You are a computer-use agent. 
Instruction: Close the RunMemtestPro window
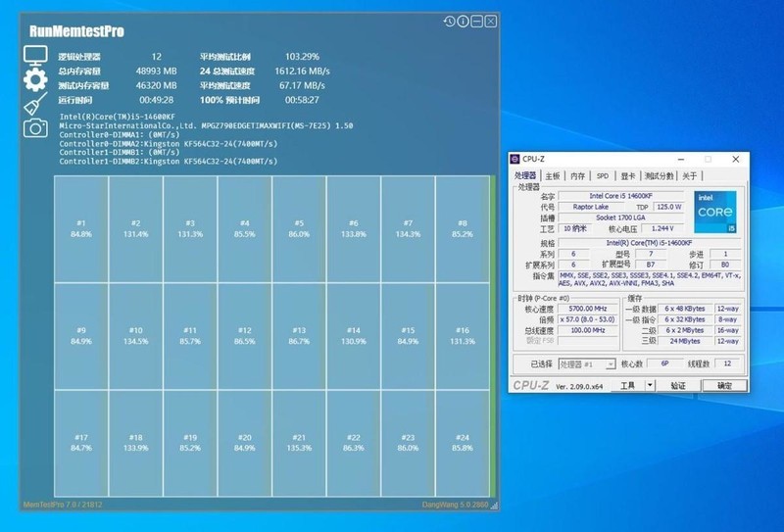point(491,21)
